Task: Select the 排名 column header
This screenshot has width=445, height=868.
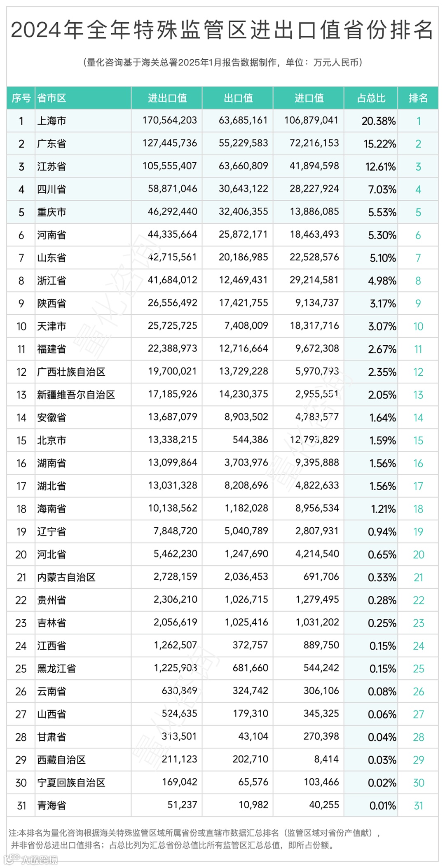Action: coord(418,98)
